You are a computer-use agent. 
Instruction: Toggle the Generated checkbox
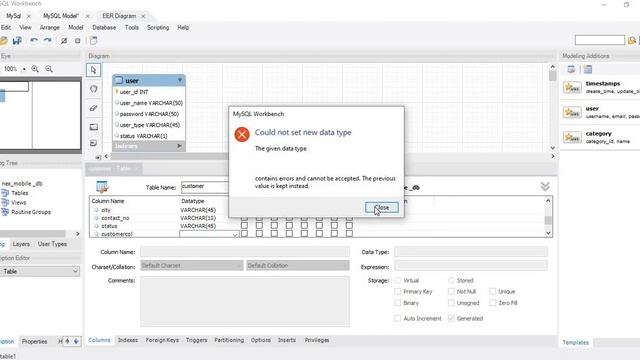451,318
